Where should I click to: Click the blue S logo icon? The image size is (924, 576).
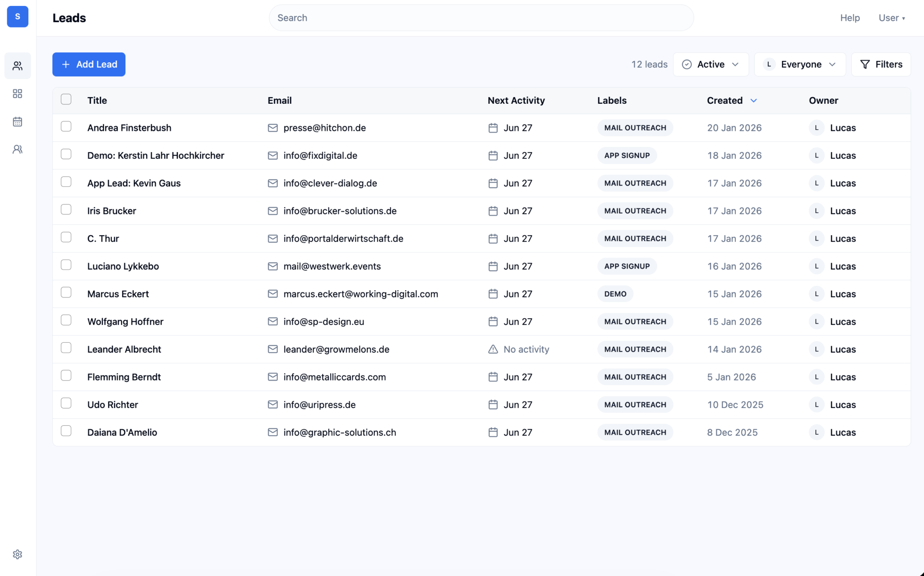click(x=18, y=17)
